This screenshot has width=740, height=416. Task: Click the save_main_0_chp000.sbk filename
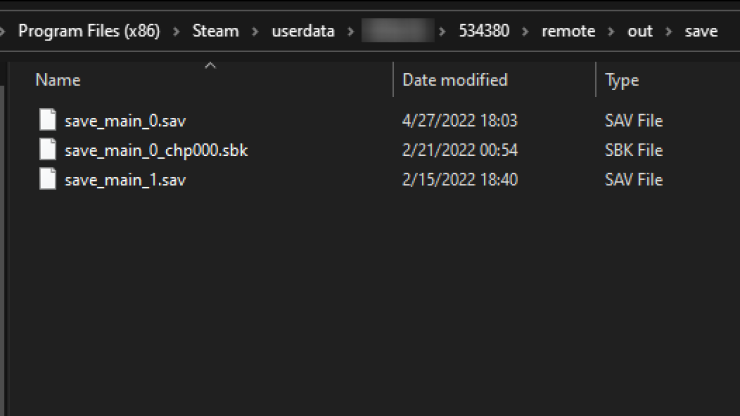[156, 151]
